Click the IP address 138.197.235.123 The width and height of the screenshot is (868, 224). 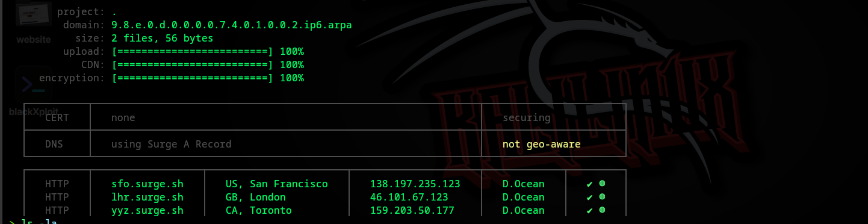pos(415,184)
